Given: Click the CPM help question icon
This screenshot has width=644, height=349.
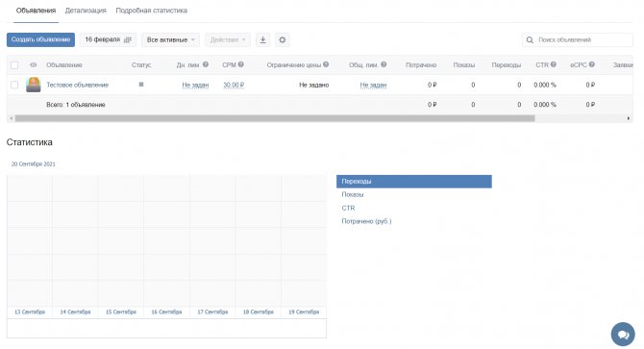Looking at the screenshot, I should 241,64.
